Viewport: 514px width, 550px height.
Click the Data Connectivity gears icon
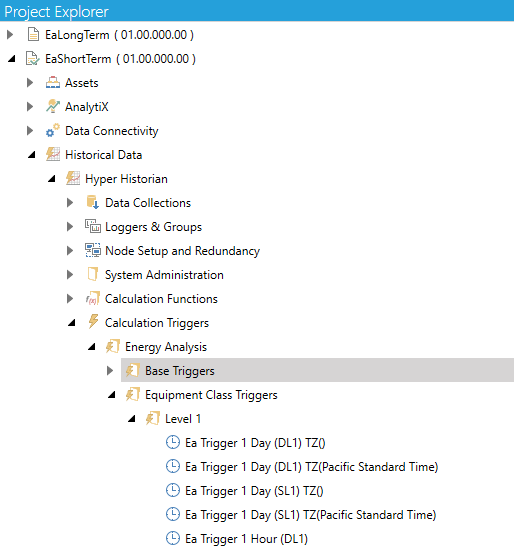pos(53,131)
